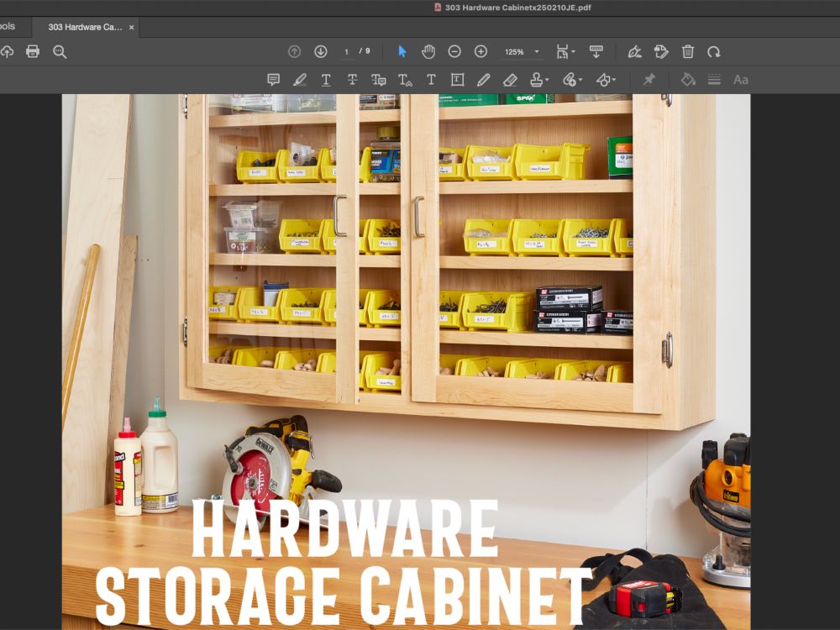Close the 303 Hardware Ca… tab
The image size is (840, 630).
[x=131, y=27]
